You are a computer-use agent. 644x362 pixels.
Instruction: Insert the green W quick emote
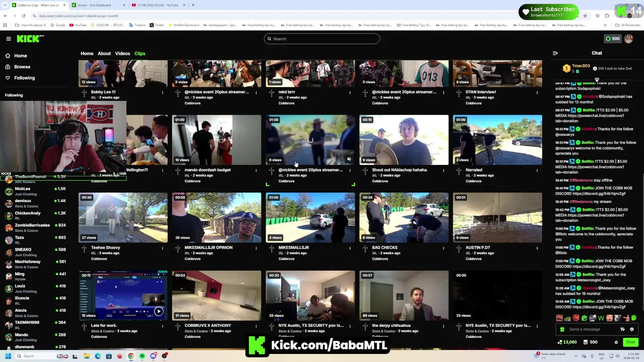601,318
